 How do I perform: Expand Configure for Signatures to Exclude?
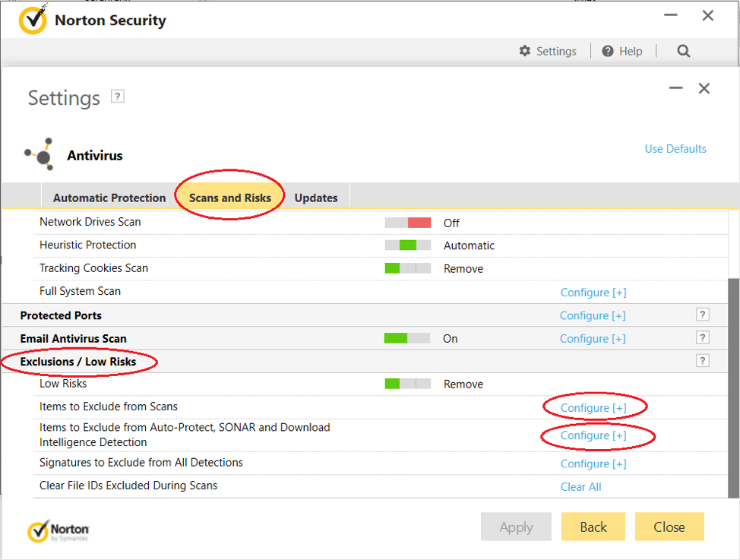(593, 464)
